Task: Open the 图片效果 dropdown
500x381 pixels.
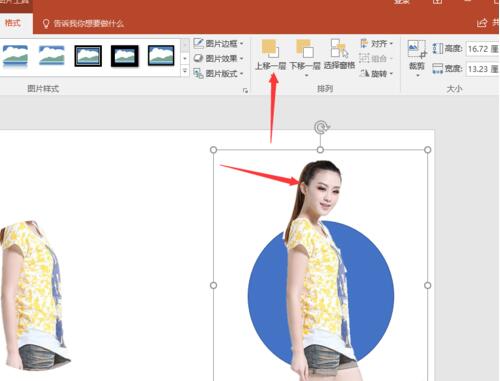Action: click(x=219, y=58)
